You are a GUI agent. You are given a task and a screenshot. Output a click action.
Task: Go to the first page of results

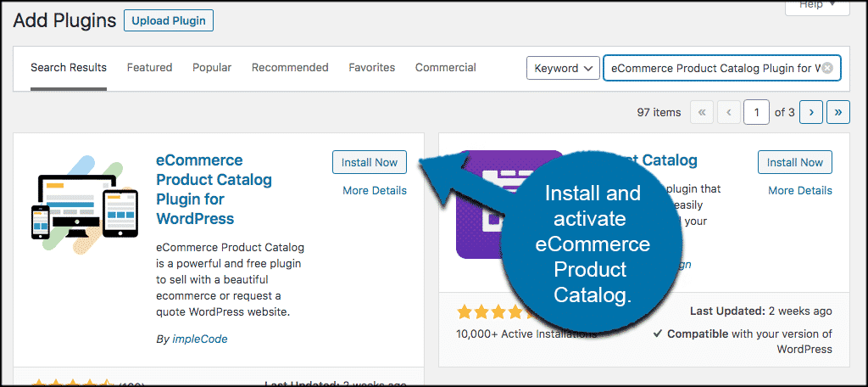702,113
